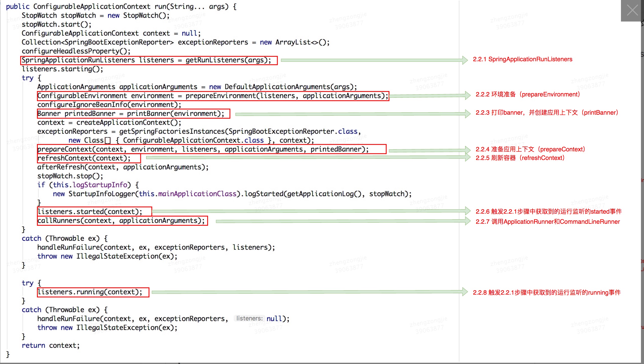The height and width of the screenshot is (364, 644).
Task: Click the 2.2.4 prepareContext annotation label
Action: point(530,149)
